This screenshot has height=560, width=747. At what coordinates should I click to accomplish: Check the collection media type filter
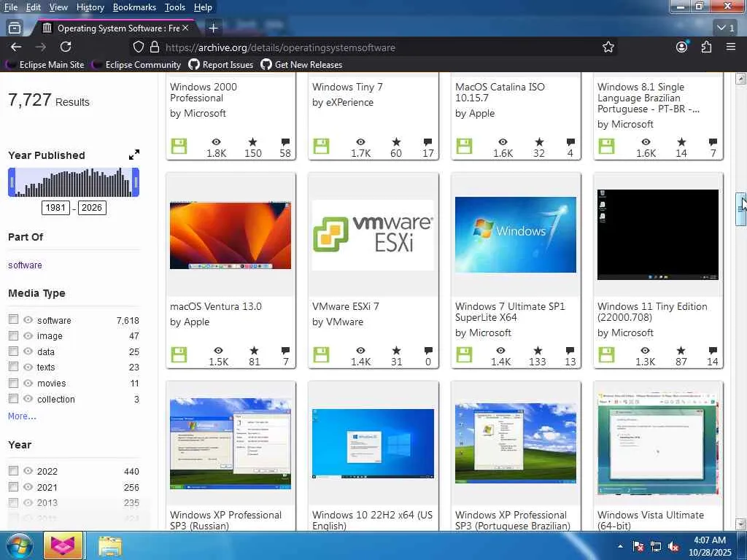coord(13,399)
